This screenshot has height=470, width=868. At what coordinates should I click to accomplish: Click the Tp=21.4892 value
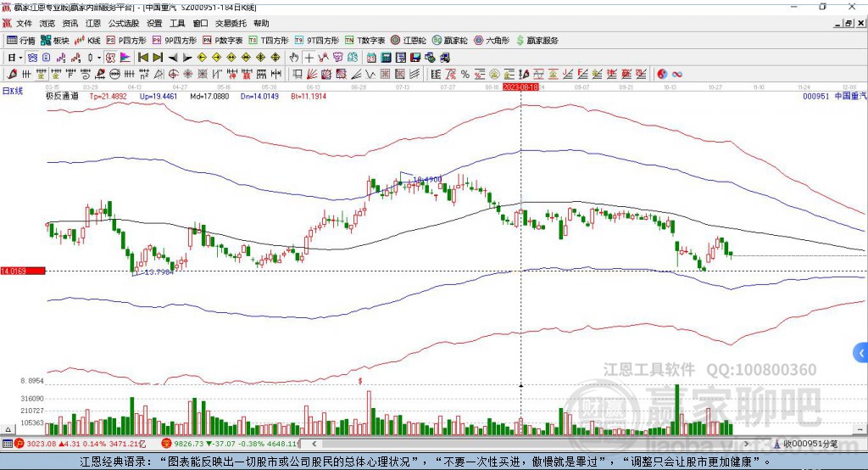coord(108,96)
